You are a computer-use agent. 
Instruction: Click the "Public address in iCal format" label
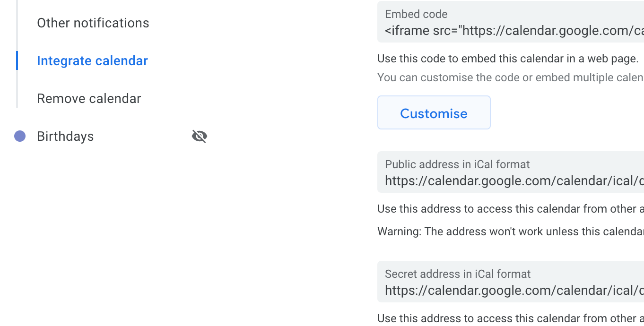coord(457,164)
